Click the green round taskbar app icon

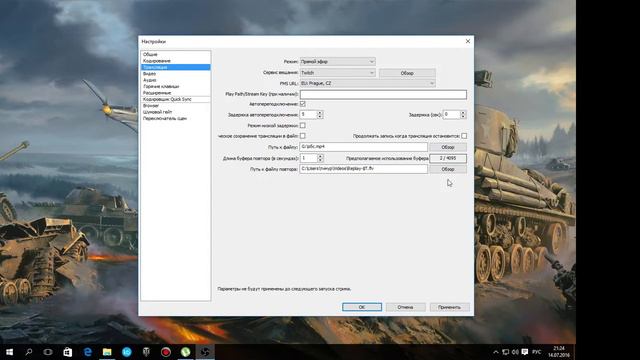(x=185, y=352)
